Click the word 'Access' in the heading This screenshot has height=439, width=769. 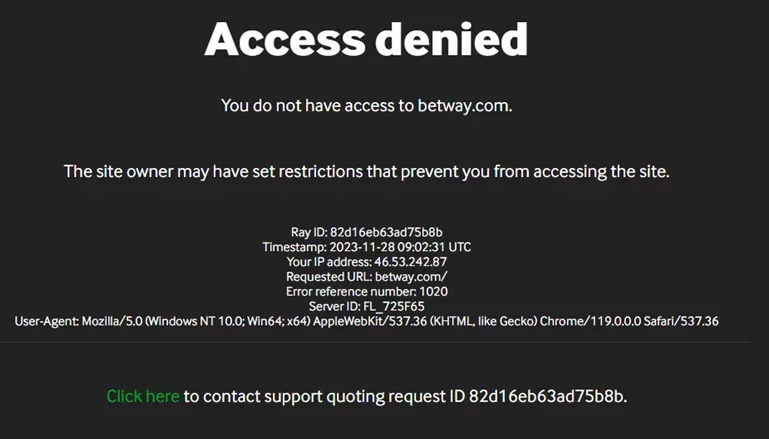(x=285, y=39)
